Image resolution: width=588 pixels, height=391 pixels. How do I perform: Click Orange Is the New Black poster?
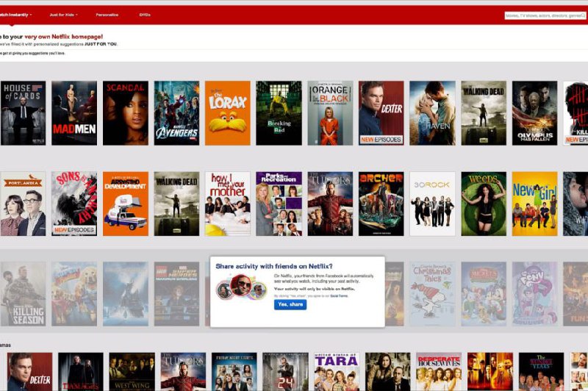pyautogui.click(x=330, y=112)
